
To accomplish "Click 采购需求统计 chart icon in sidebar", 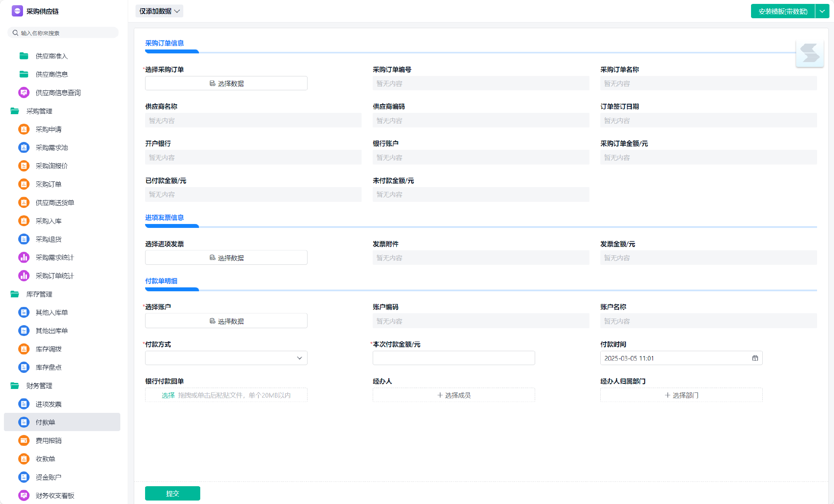I will click(x=24, y=257).
